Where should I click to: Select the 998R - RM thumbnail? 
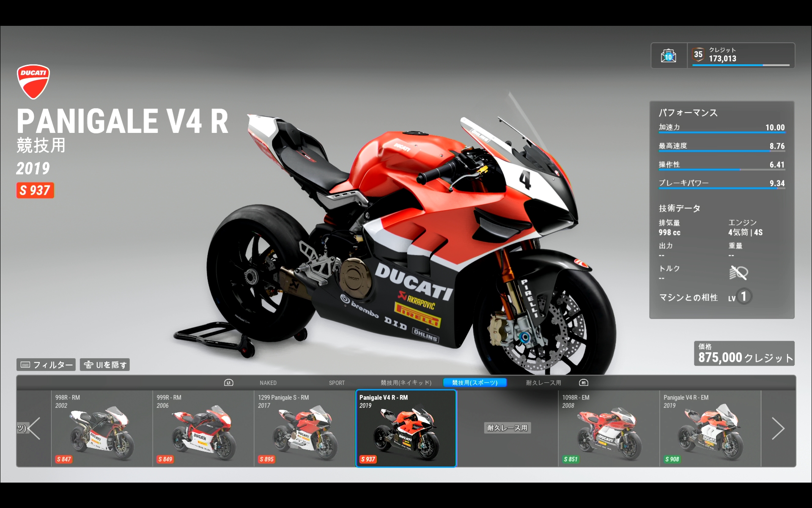[x=101, y=428]
